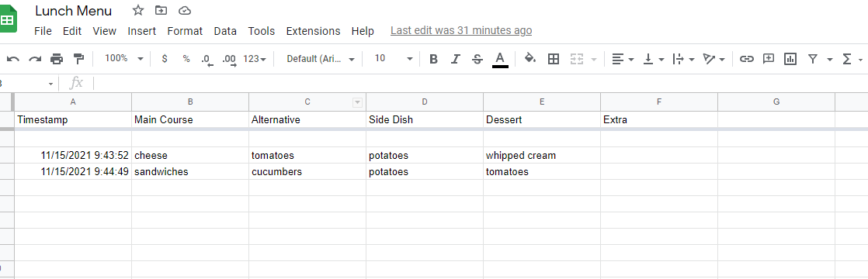868x279 pixels.
Task: Click the Print icon in toolbar
Action: pyautogui.click(x=57, y=59)
